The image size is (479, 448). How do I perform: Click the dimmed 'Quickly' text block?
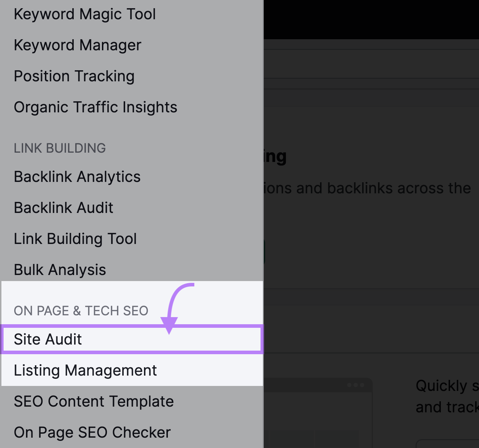pos(447,396)
